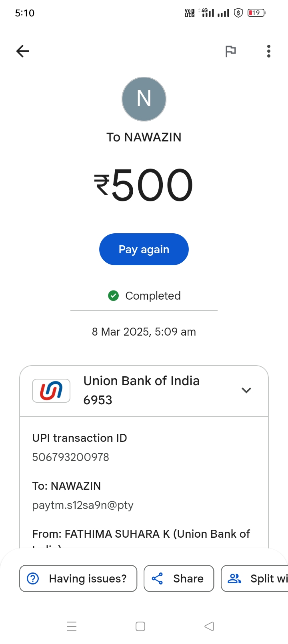The height and width of the screenshot is (644, 288).
Task: Tap the NAWAZIN avatar circle
Action: [144, 99]
